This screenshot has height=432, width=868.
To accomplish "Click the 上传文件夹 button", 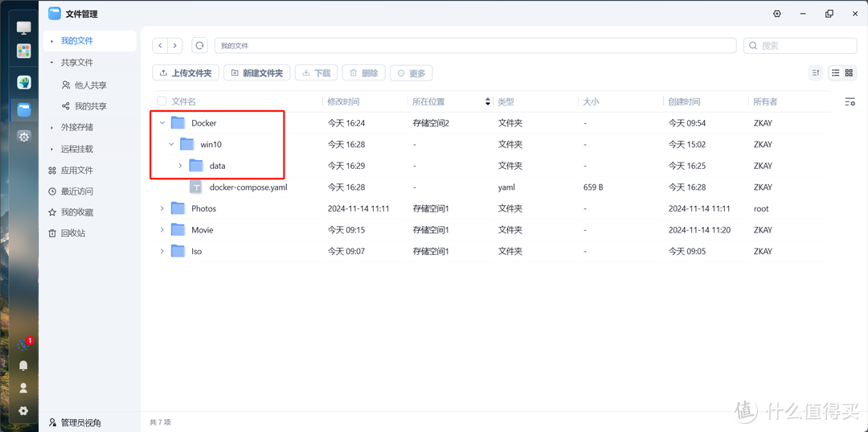I will pyautogui.click(x=186, y=72).
